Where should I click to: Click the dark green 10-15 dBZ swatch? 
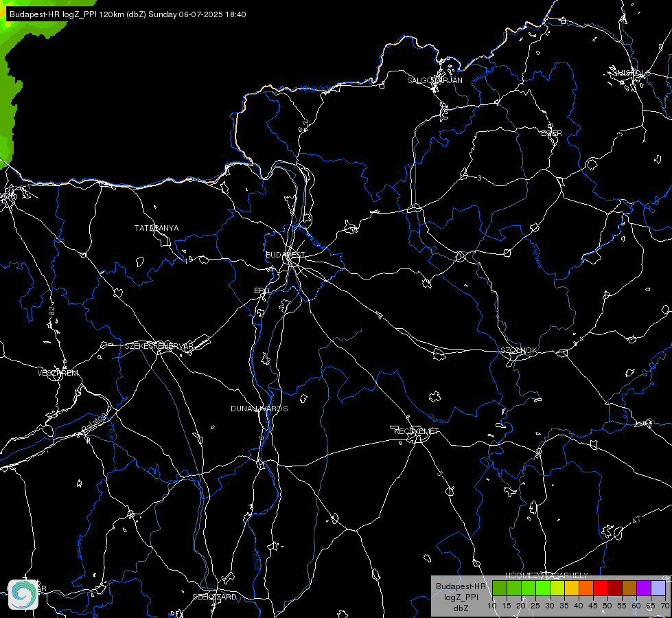pyautogui.click(x=500, y=588)
